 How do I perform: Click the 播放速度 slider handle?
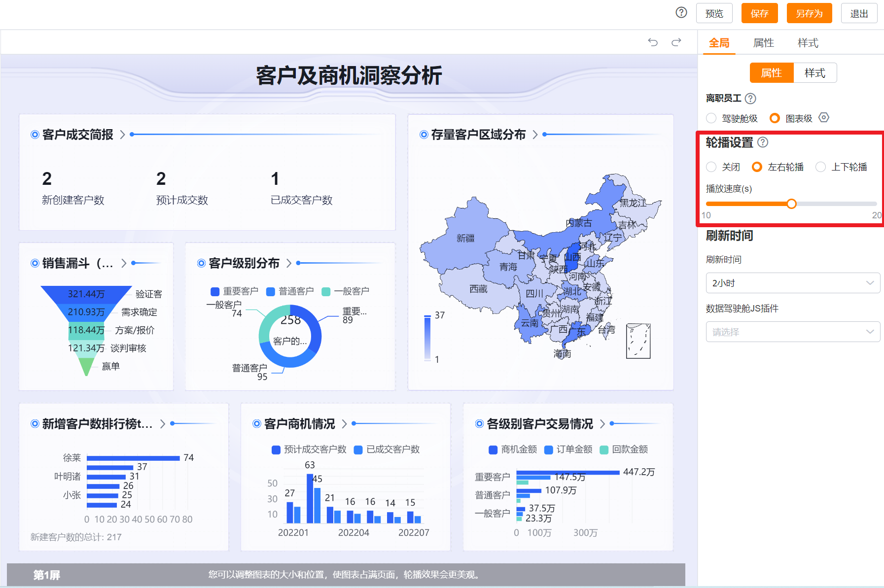click(791, 204)
